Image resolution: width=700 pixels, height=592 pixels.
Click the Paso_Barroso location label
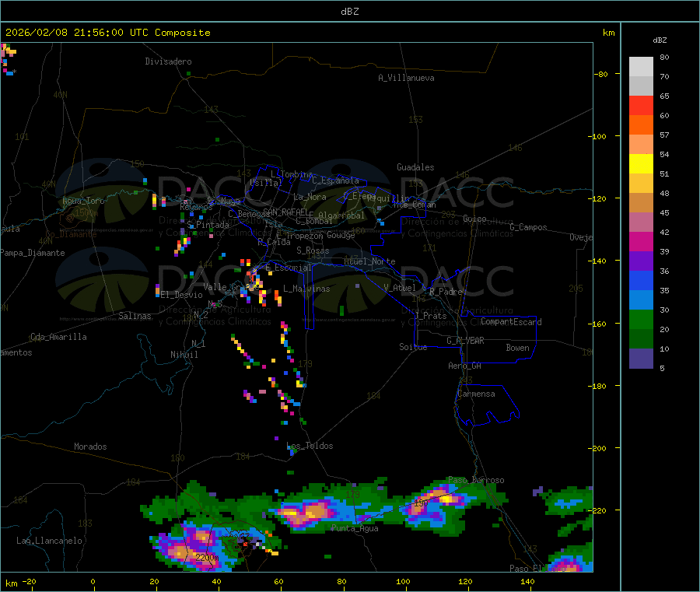pyautogui.click(x=476, y=481)
